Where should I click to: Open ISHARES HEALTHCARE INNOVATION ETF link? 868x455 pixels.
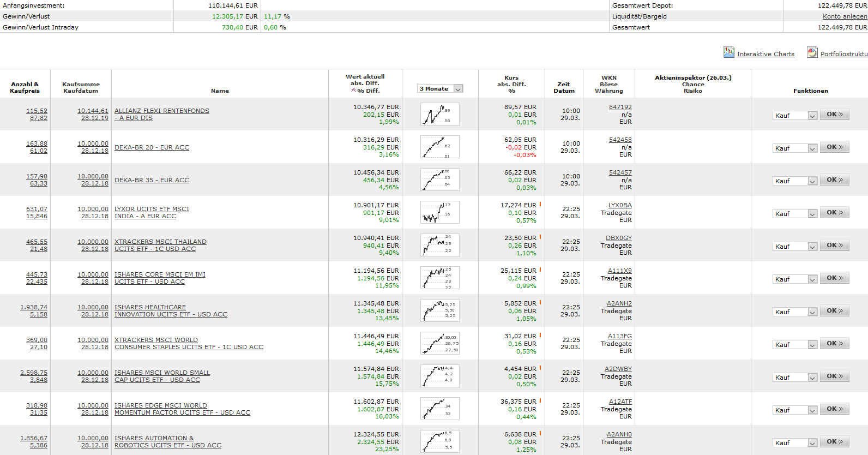pos(171,310)
